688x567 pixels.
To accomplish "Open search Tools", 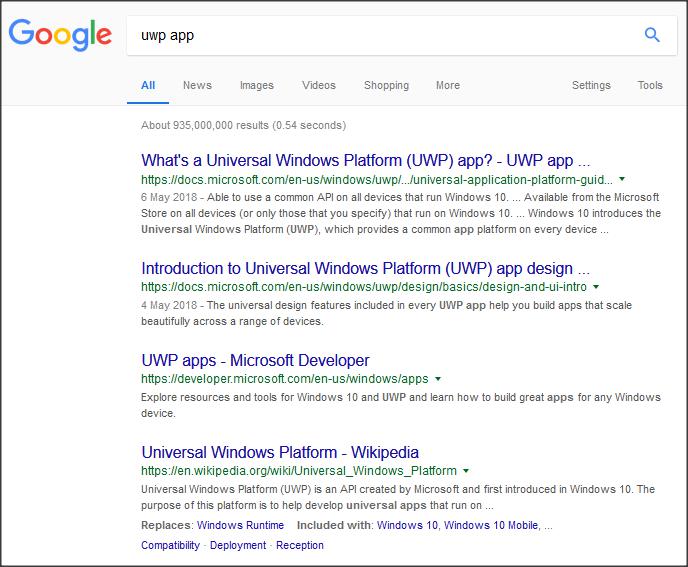I will [x=650, y=85].
